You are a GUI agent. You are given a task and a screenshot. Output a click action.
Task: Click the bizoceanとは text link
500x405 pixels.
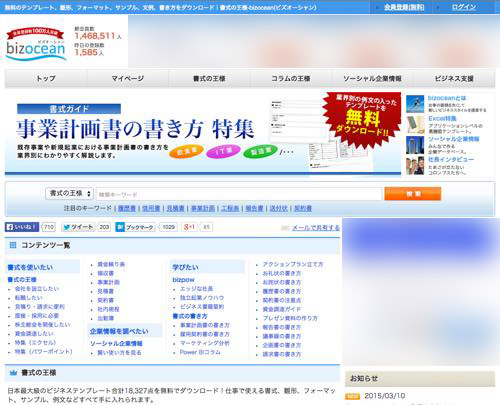pyautogui.click(x=447, y=98)
